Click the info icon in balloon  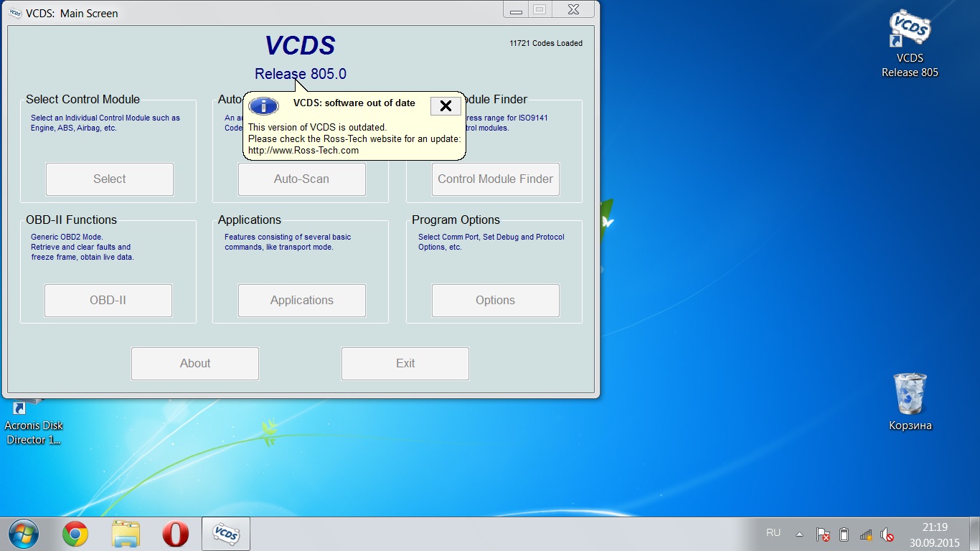263,106
